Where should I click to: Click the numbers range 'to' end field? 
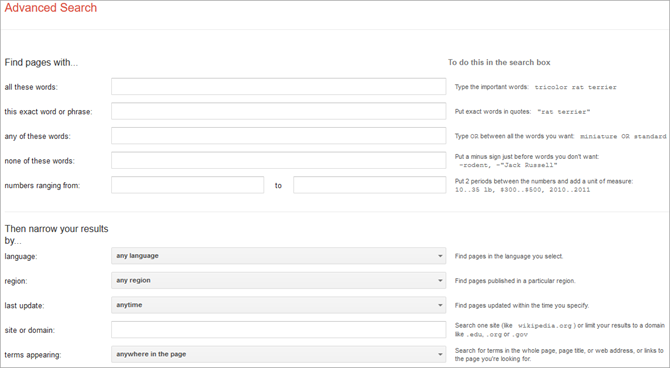click(x=370, y=185)
